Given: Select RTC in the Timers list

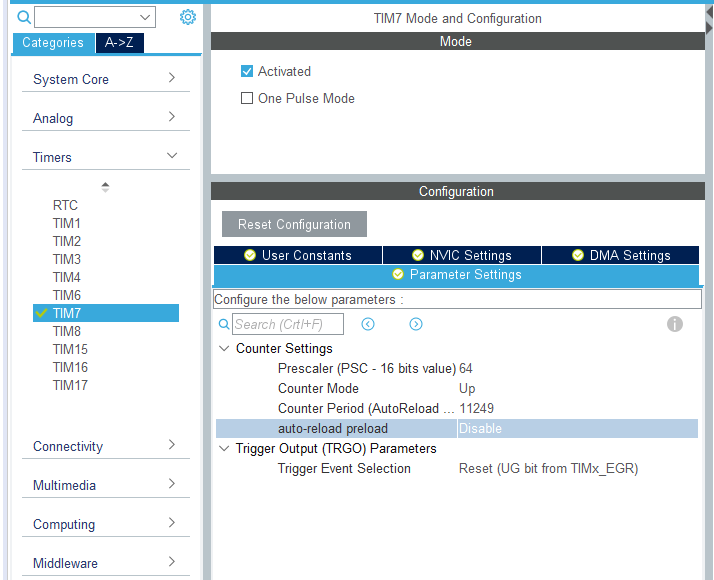Looking at the screenshot, I should tap(65, 205).
